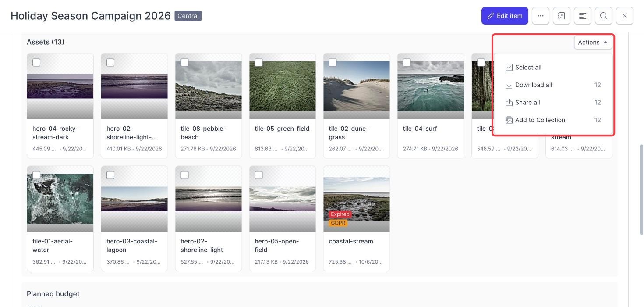644x307 pixels.
Task: Open the hero-05-open-field thumbnail
Action: [x=283, y=199]
